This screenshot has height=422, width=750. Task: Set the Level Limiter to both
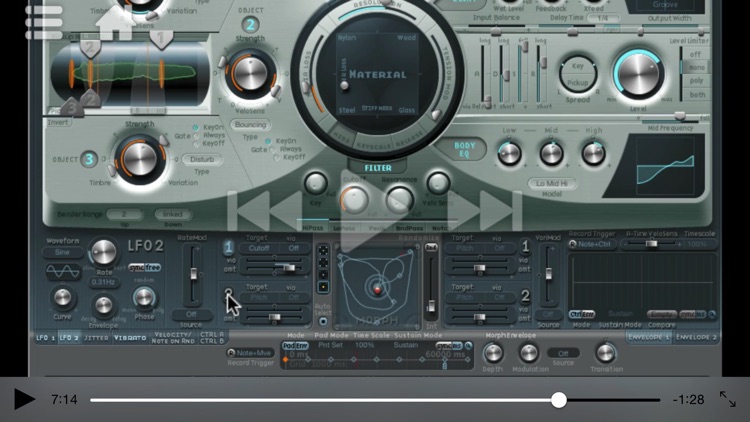(x=696, y=95)
